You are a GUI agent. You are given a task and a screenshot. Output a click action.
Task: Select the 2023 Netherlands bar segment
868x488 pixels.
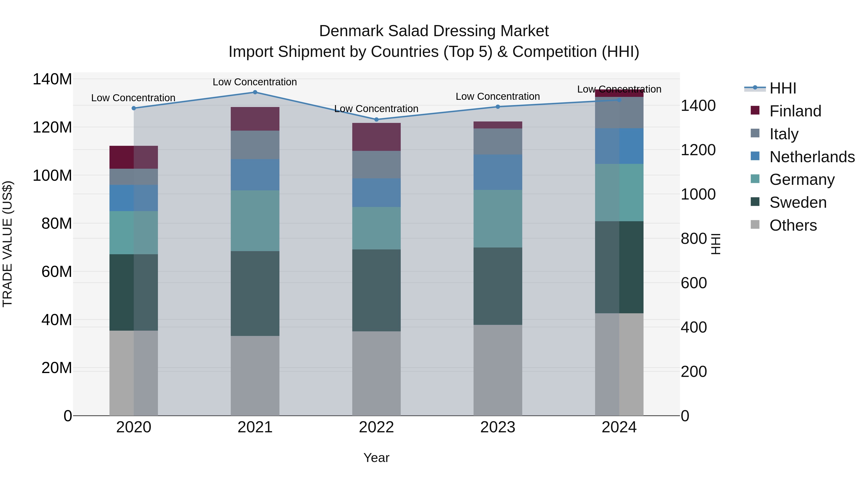pyautogui.click(x=498, y=173)
